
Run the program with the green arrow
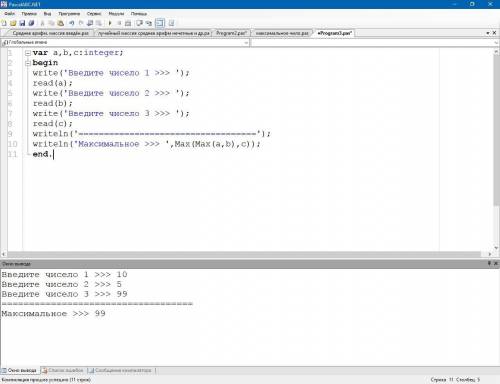[x=110, y=23]
